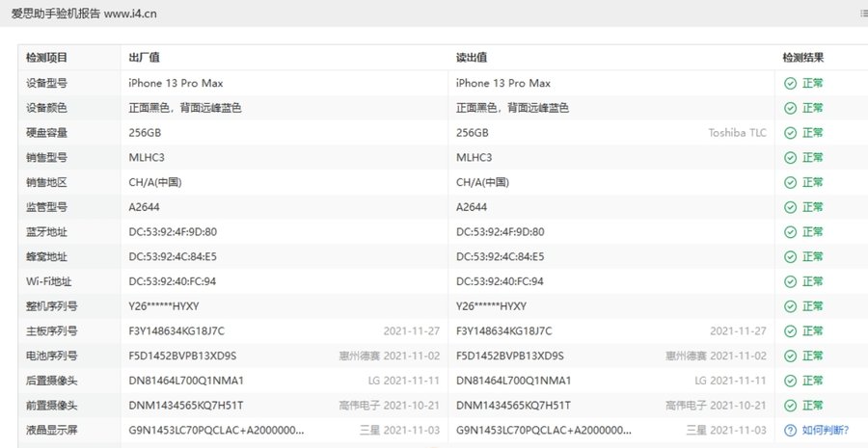Viewport: 868px width, 448px height.
Task: Click the green check icon in 销售地区 row
Action: pyautogui.click(x=790, y=182)
